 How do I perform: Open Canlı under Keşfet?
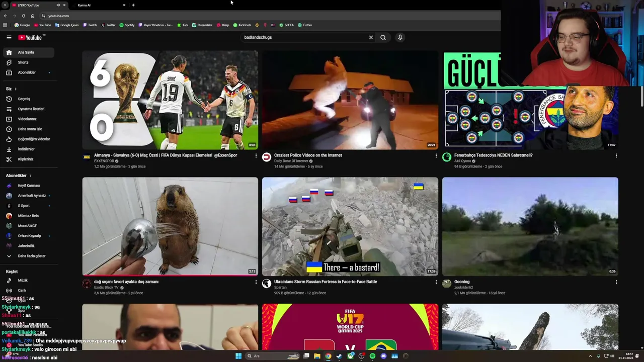click(x=29, y=290)
